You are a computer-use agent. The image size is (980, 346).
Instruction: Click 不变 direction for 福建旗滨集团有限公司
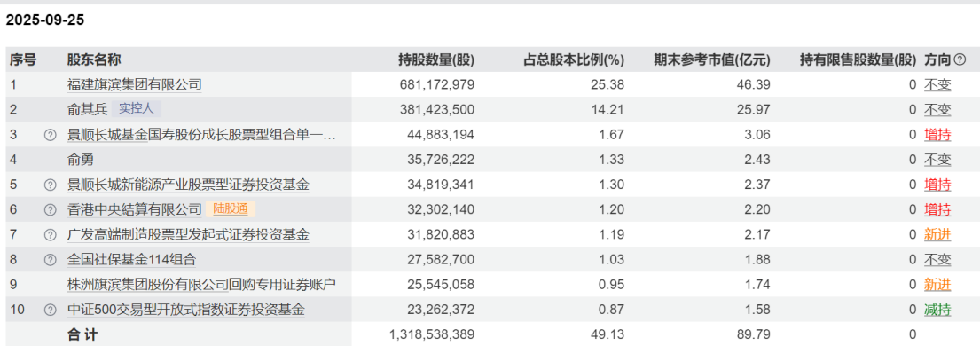937,84
